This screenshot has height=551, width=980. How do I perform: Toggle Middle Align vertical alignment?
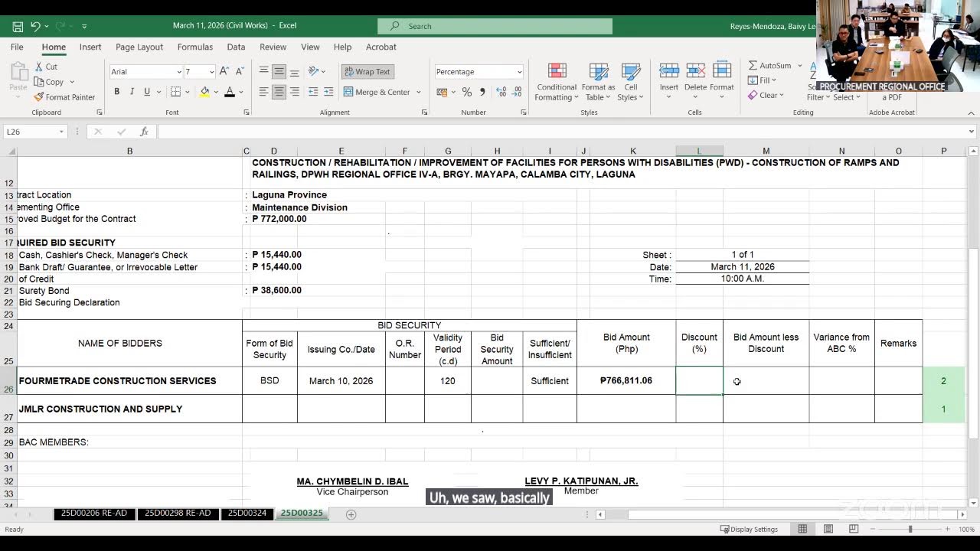pyautogui.click(x=279, y=71)
